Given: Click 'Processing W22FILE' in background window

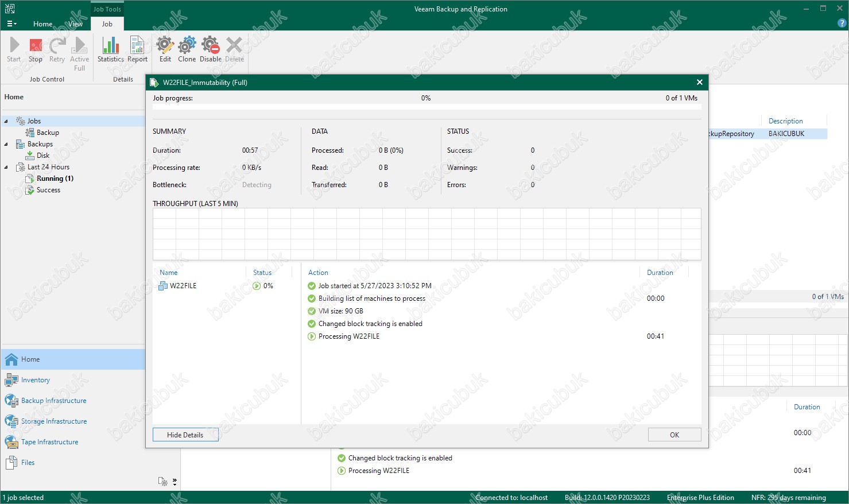Looking at the screenshot, I should click(x=379, y=471).
